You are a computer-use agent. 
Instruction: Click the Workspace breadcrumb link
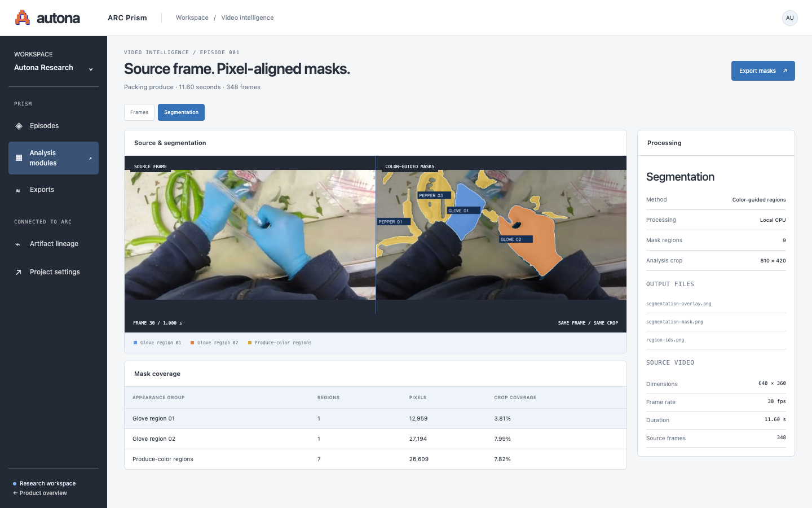pyautogui.click(x=192, y=18)
